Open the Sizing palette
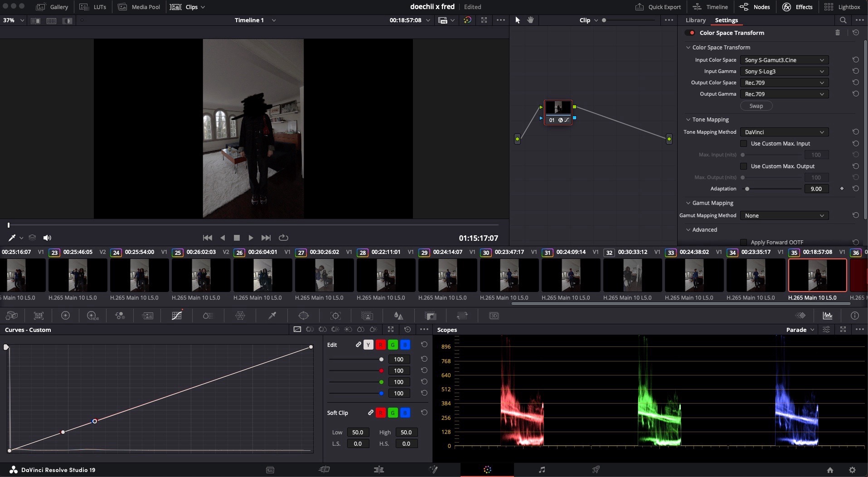 [462, 316]
